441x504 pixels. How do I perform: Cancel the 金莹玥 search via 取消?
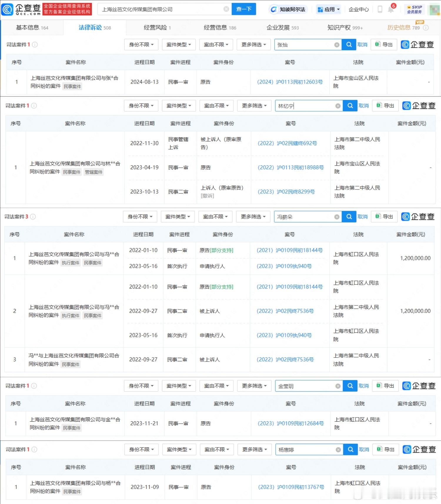tap(364, 386)
